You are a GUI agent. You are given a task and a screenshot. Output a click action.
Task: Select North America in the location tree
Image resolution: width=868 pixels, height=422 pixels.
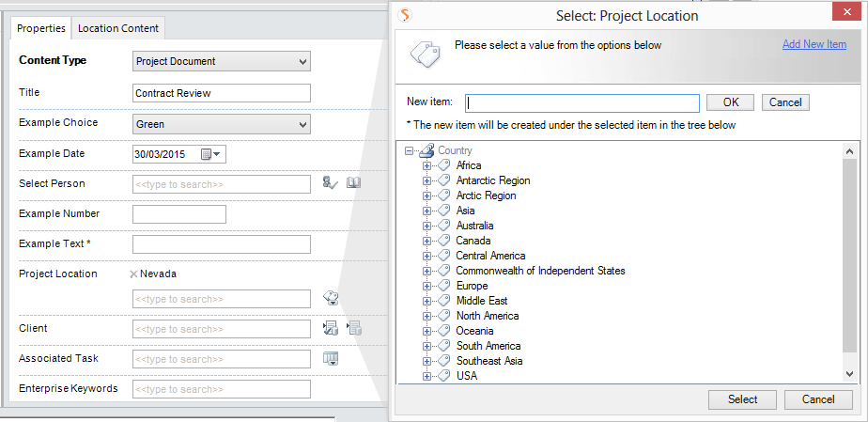click(x=487, y=316)
